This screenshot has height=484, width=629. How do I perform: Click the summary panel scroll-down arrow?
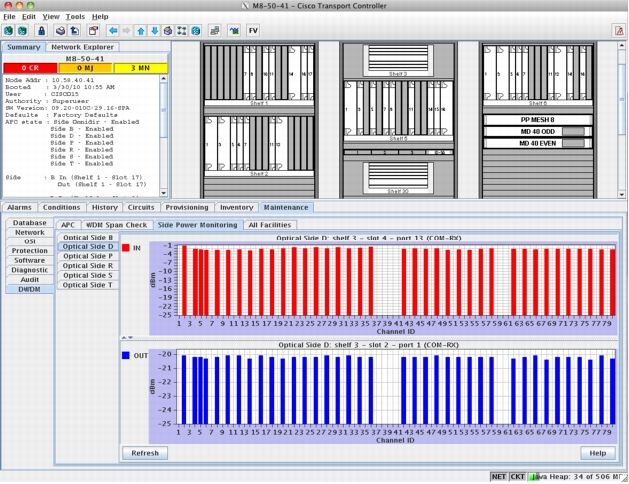coord(164,193)
